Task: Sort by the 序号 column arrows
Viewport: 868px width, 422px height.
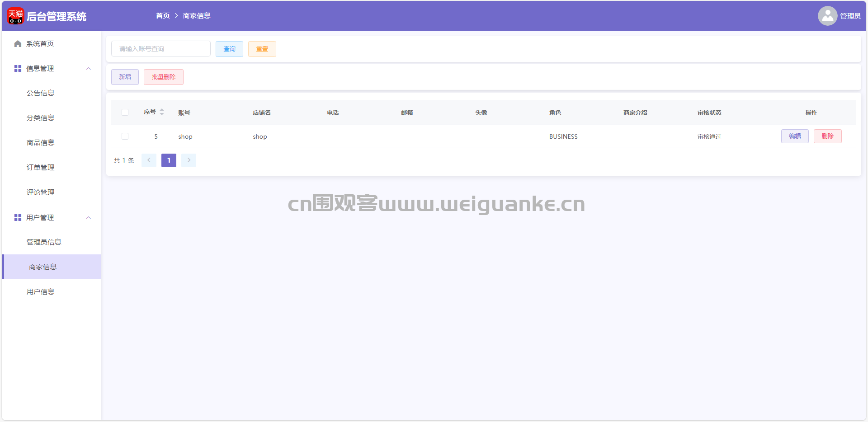Action: tap(162, 112)
